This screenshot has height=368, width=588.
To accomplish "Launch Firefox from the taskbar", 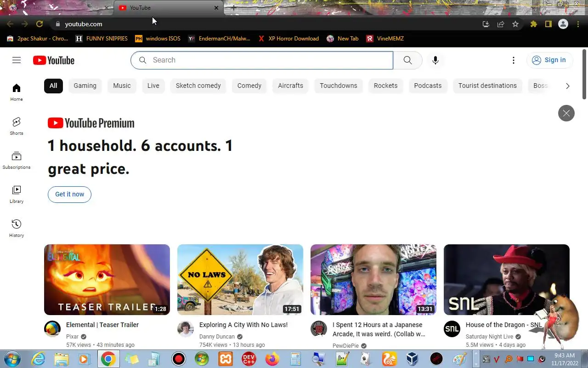I will click(x=272, y=359).
